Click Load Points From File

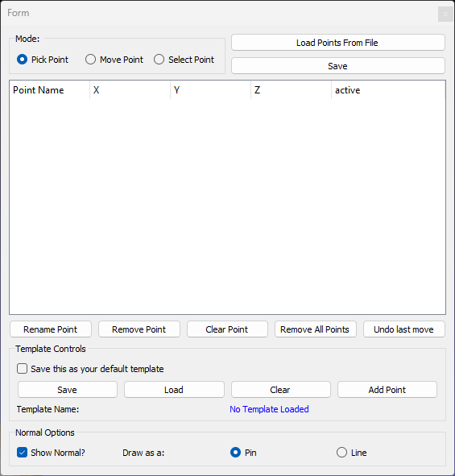(338, 43)
